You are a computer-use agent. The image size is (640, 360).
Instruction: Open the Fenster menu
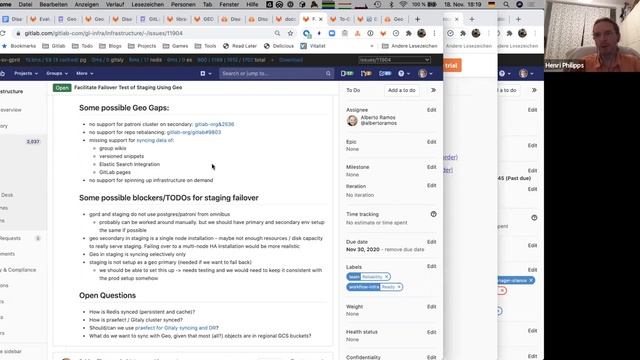tap(229, 4)
